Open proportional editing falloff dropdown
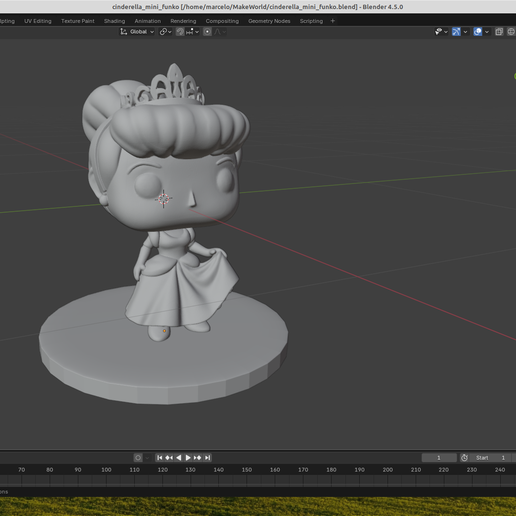 point(220,32)
